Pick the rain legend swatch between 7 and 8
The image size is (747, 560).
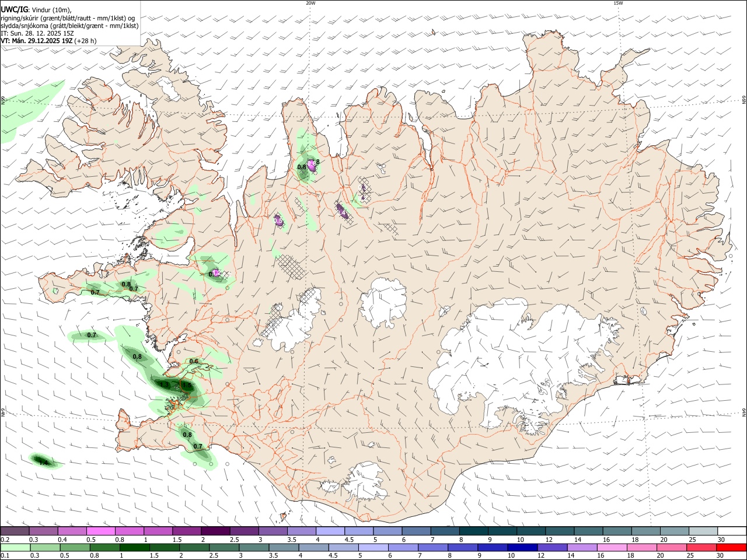432,547
